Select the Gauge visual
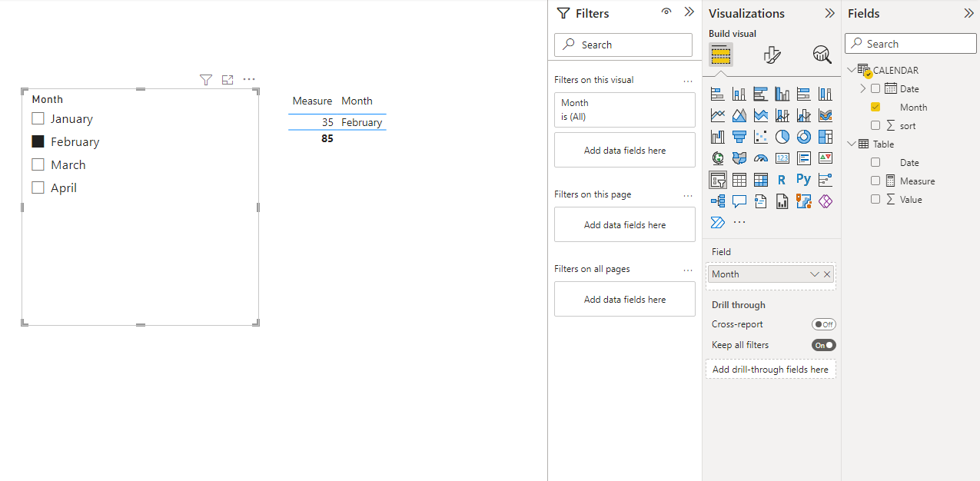Image resolution: width=980 pixels, height=481 pixels. click(761, 158)
